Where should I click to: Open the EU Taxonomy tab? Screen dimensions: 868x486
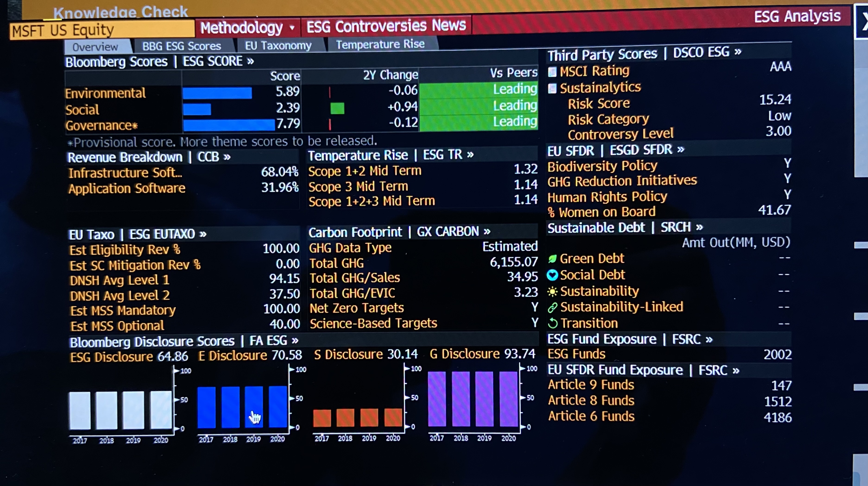click(x=278, y=45)
